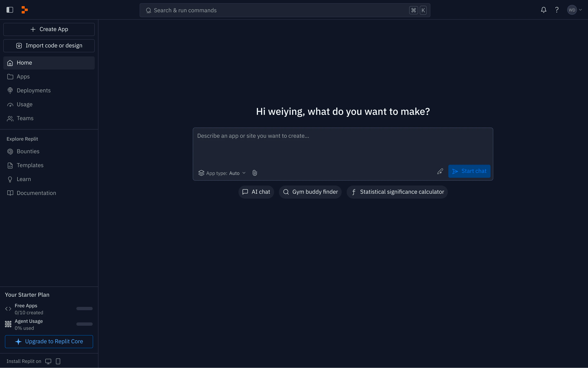Open Usage in the sidebar
Screen dimensions: 588x368
click(x=49, y=104)
